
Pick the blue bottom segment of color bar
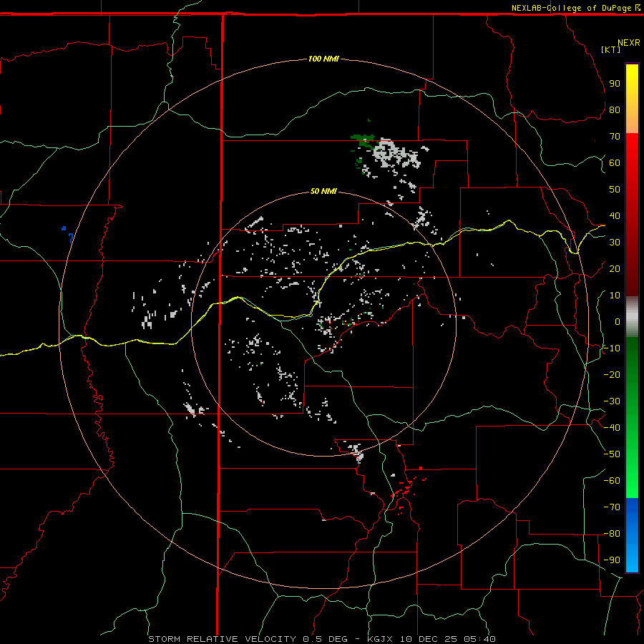(x=632, y=535)
